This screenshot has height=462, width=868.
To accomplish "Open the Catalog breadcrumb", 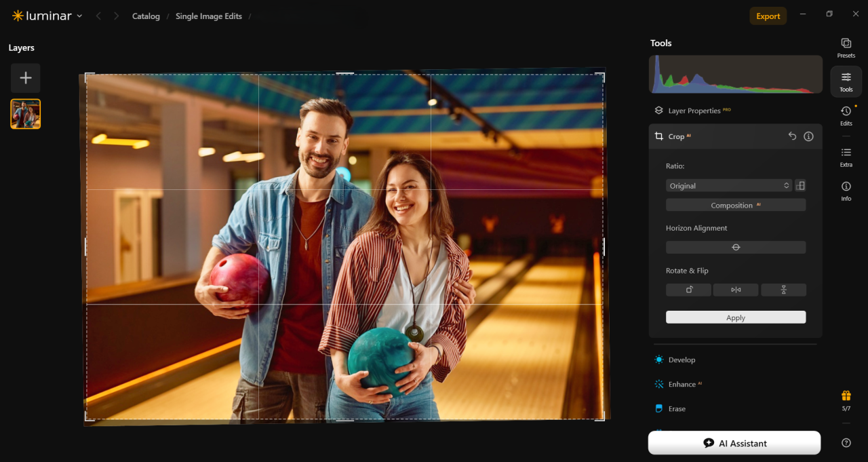I will (x=146, y=16).
